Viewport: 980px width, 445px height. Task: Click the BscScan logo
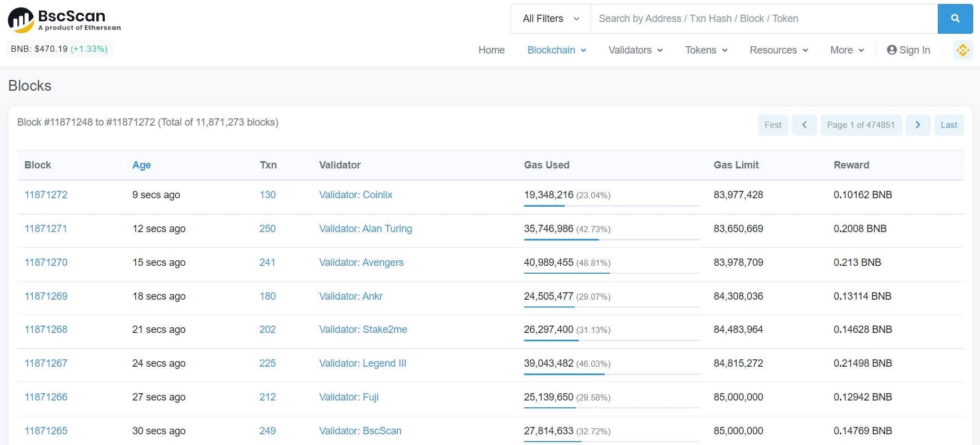pyautogui.click(x=64, y=20)
